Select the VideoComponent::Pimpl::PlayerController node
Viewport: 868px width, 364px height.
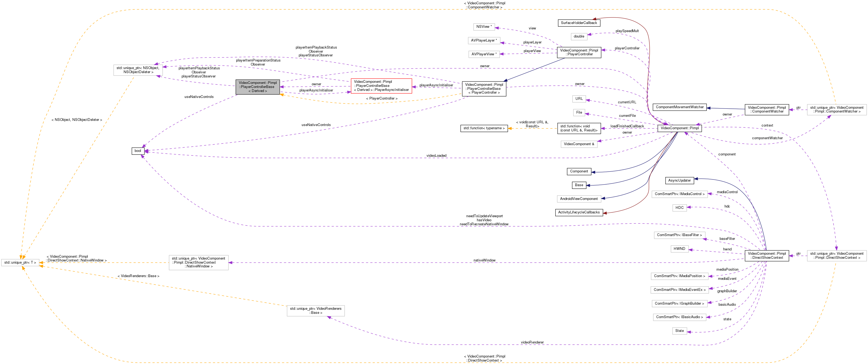click(580, 53)
